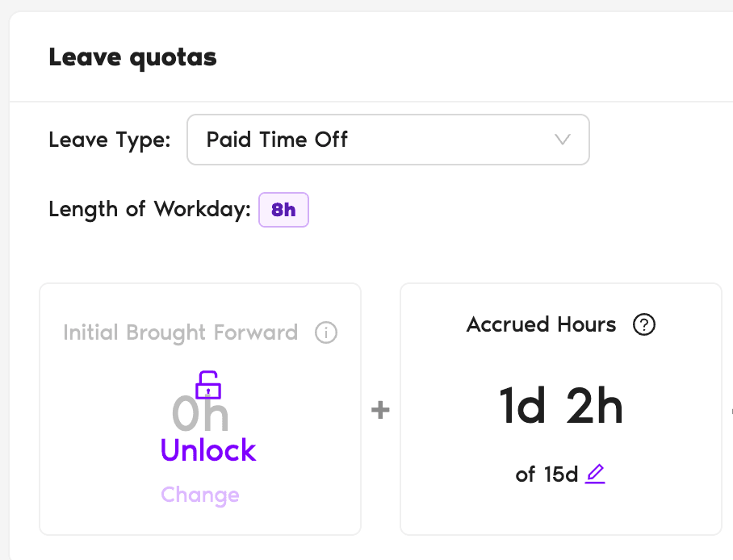Screen dimensions: 733x560
Task: Click the Leave quotas heading
Action: click(x=132, y=57)
